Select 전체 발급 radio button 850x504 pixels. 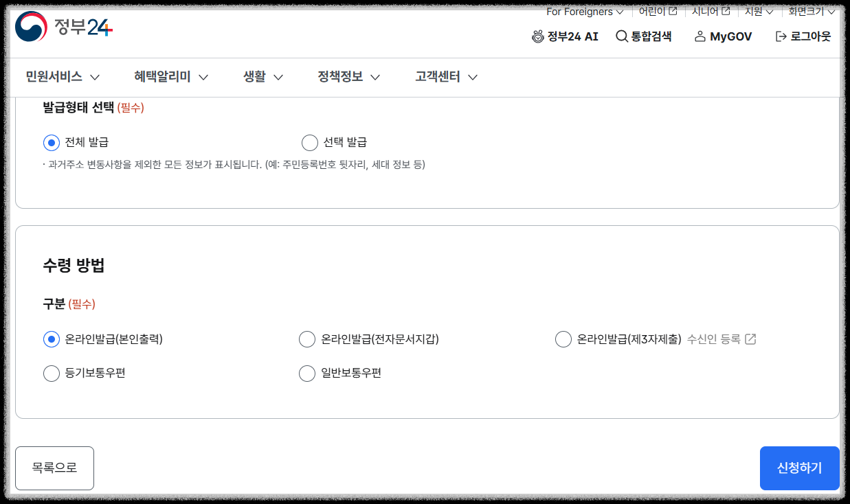click(x=52, y=143)
